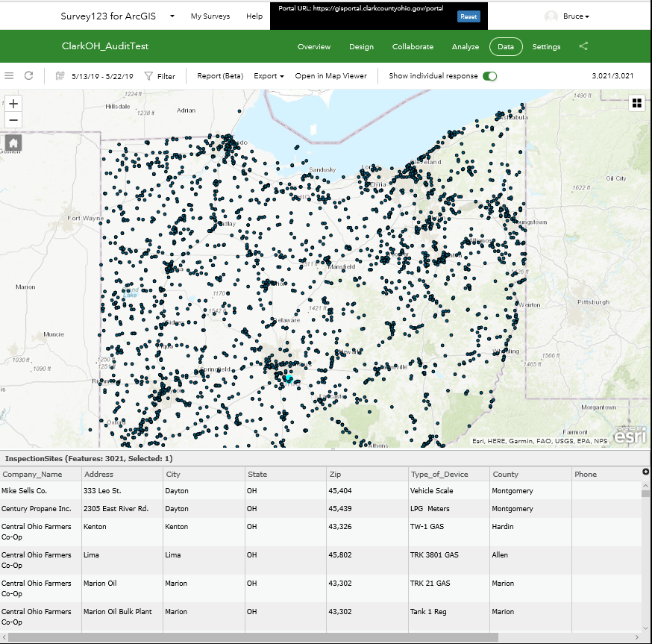The height and width of the screenshot is (644, 652).
Task: Click the horizontal scrollbar right arrow
Action: click(636, 637)
